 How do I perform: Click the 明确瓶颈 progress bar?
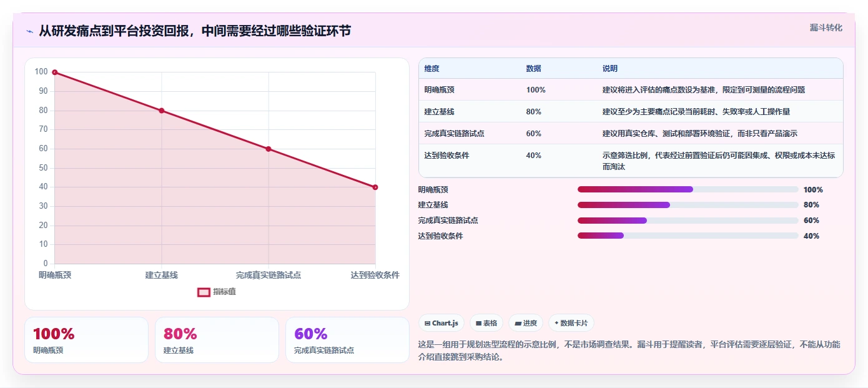point(688,189)
